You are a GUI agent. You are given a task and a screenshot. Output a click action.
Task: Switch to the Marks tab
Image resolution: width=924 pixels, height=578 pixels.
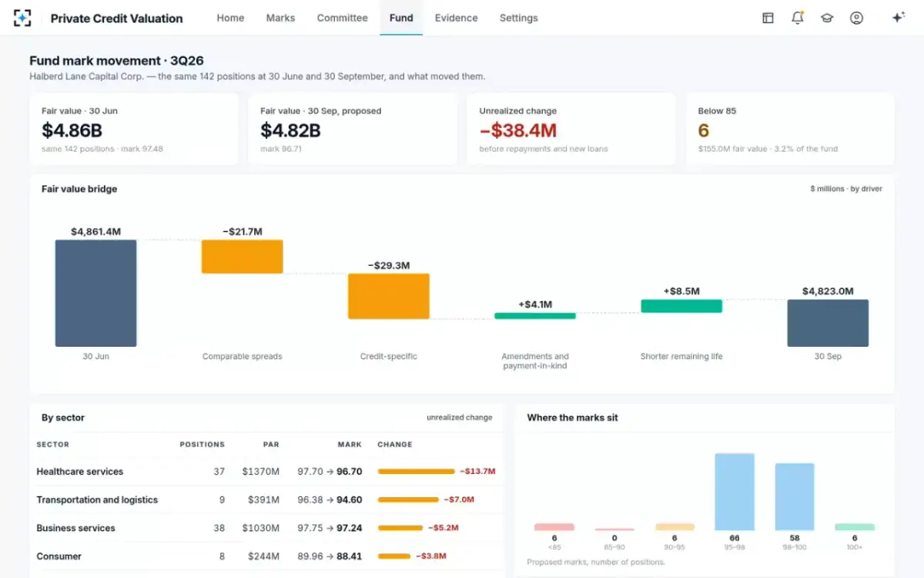280,18
